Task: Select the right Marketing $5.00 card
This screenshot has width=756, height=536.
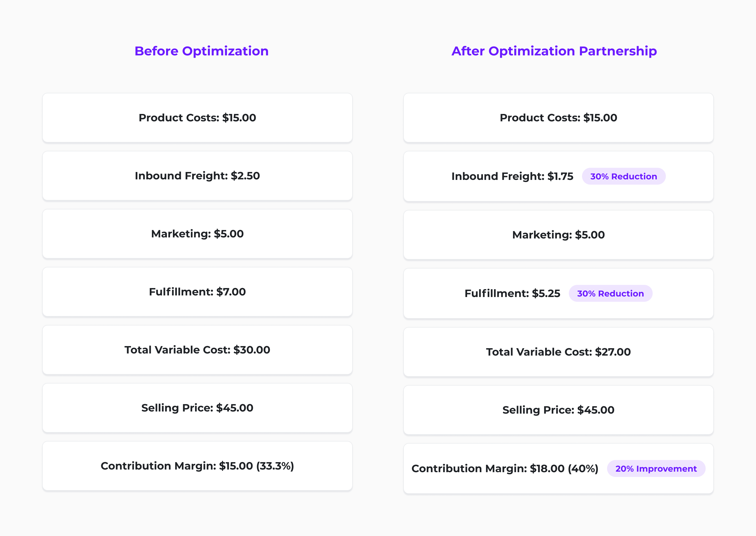Action: (x=558, y=235)
